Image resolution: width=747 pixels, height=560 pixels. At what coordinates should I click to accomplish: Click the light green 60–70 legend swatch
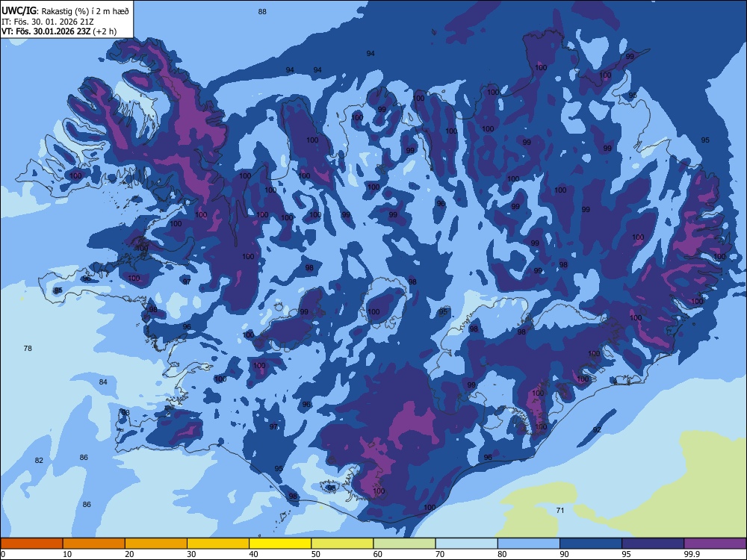(404, 544)
